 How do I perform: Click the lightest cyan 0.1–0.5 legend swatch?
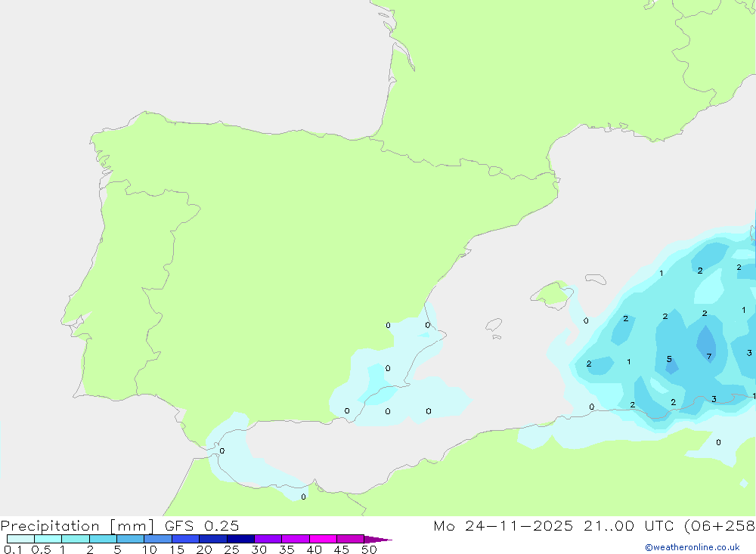pyautogui.click(x=20, y=539)
